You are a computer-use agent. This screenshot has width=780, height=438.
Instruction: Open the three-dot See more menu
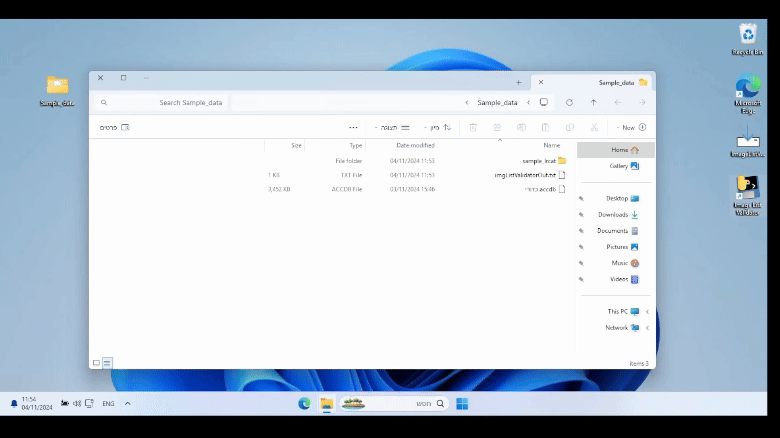[x=353, y=127]
